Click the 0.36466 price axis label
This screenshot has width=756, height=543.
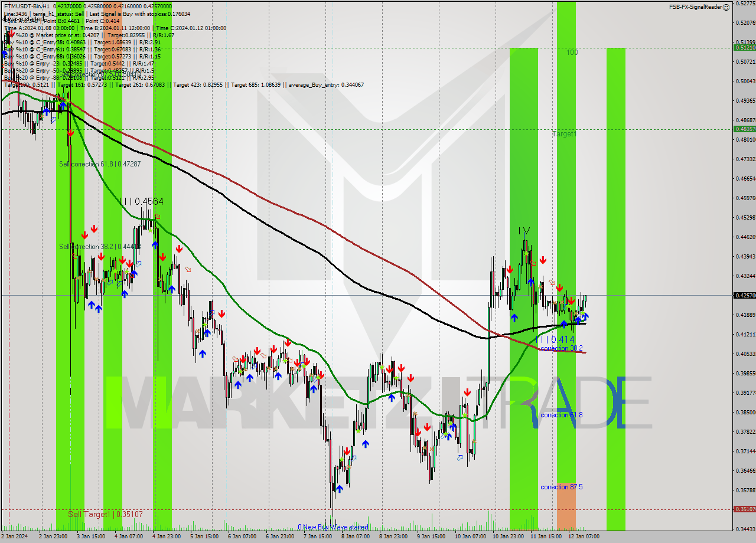[746, 470]
